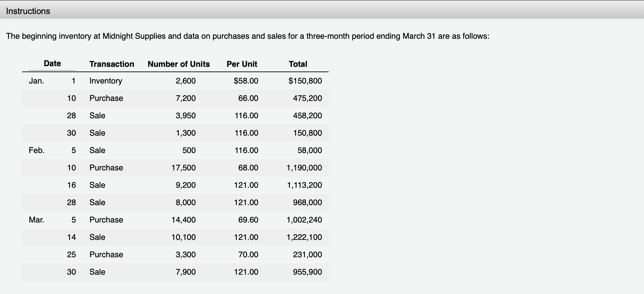Select the 1,300 units sale cell
The width and height of the screenshot is (644, 294).
click(x=186, y=133)
